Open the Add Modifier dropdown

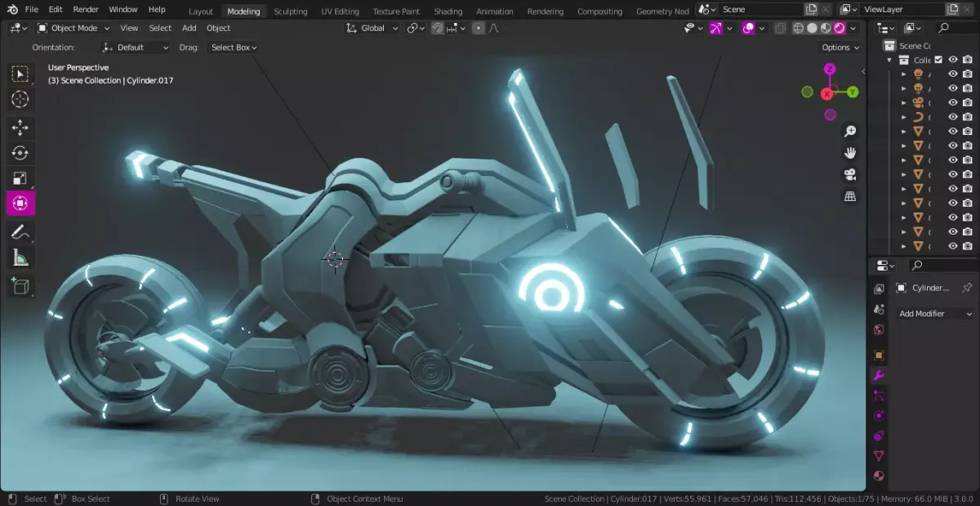pos(935,314)
